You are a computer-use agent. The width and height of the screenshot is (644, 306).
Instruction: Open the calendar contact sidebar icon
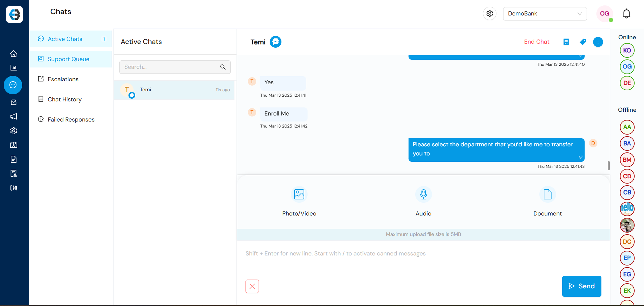tap(14, 145)
